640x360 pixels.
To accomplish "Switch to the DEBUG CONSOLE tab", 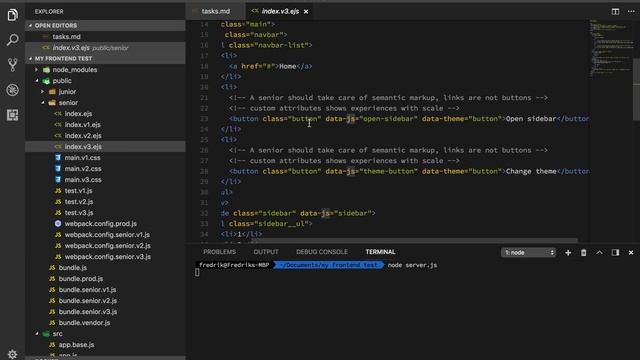I will pyautogui.click(x=322, y=252).
